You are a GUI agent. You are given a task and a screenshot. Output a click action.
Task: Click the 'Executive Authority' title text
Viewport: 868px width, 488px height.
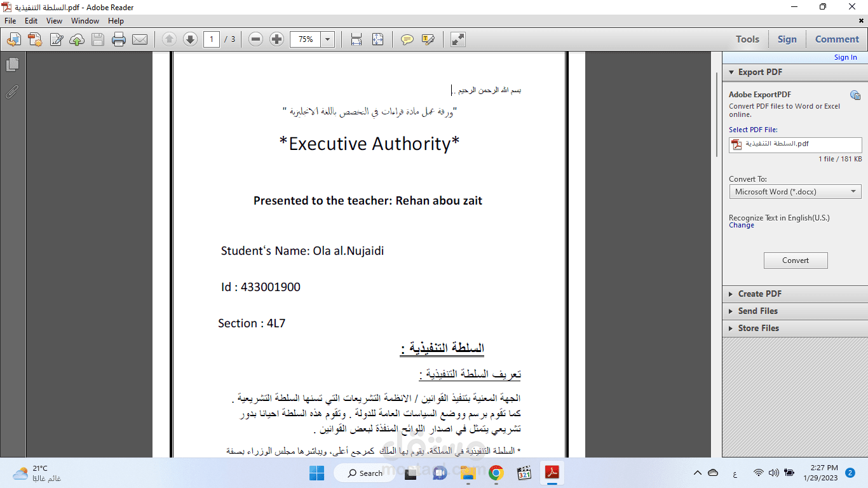click(369, 144)
